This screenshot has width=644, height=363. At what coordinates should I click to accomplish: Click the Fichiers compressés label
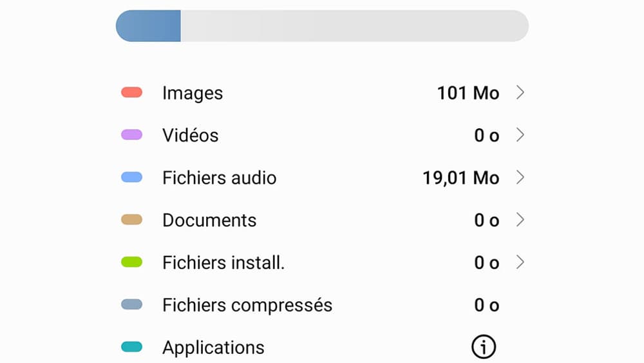pyautogui.click(x=247, y=306)
